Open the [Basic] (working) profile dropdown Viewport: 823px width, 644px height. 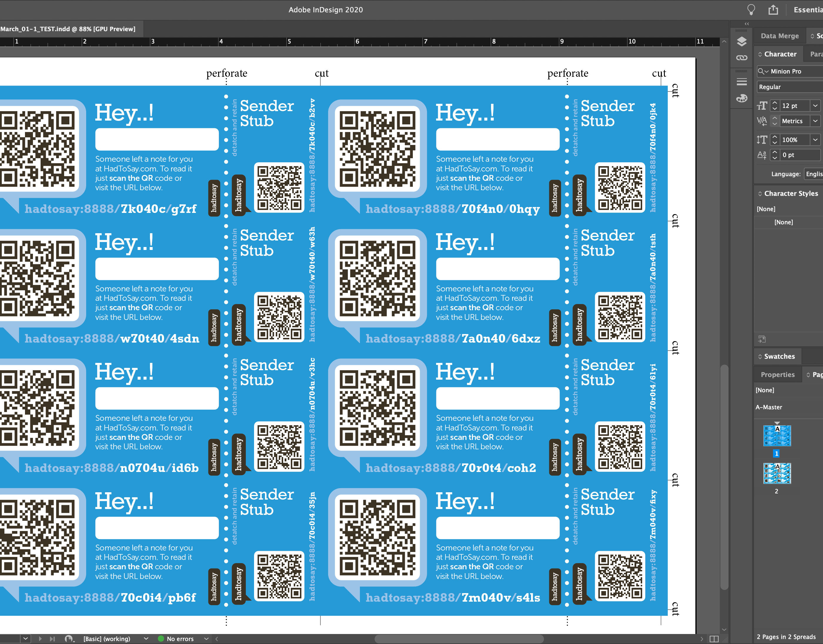(146, 639)
